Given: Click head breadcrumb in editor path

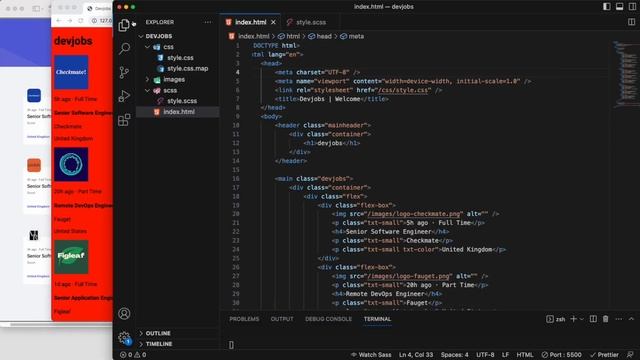Looking at the screenshot, I should 320,36.
